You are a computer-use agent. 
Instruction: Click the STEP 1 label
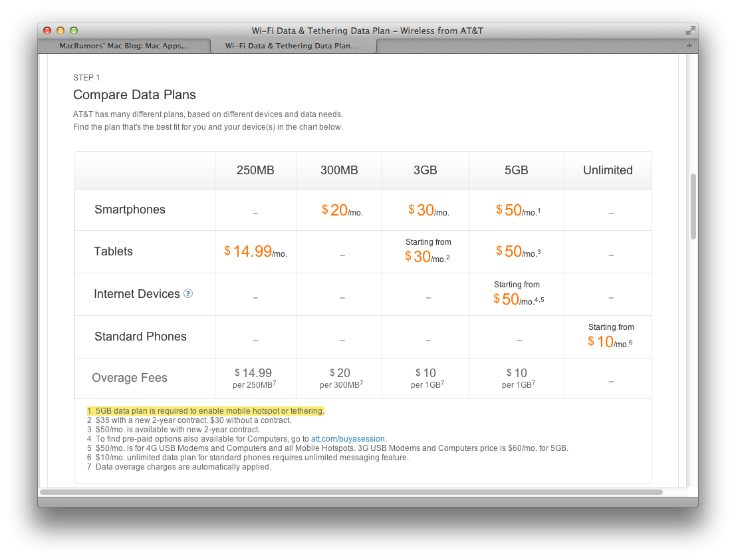pyautogui.click(x=86, y=77)
